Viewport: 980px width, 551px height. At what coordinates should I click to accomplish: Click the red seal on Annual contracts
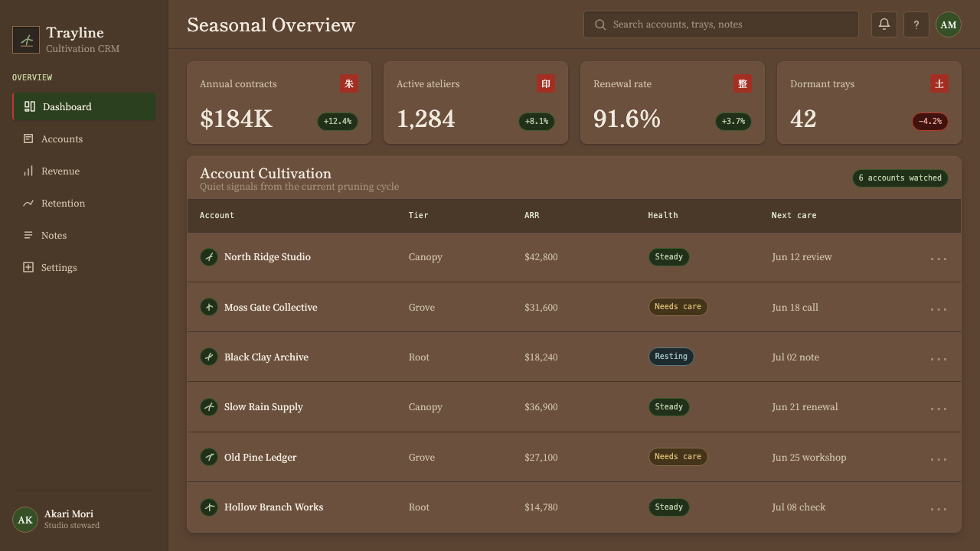[349, 84]
